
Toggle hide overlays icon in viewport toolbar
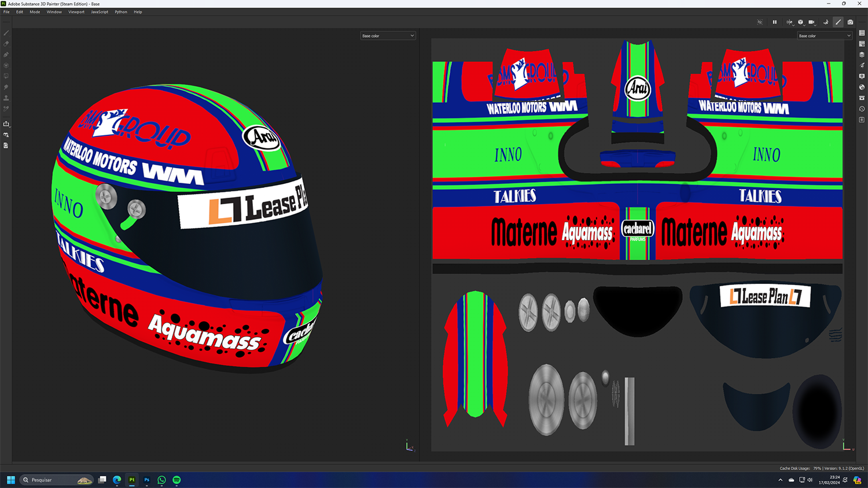[760, 22]
